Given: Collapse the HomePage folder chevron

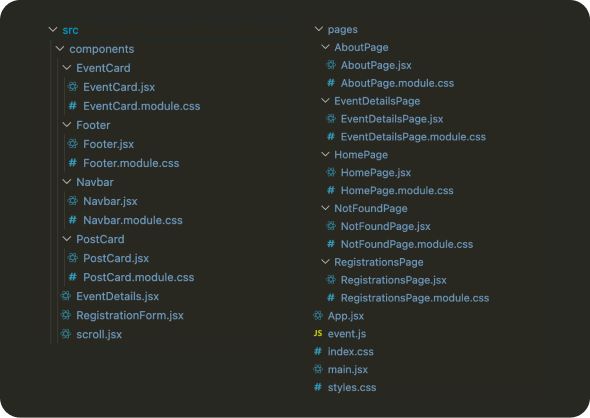Looking at the screenshot, I should [325, 154].
